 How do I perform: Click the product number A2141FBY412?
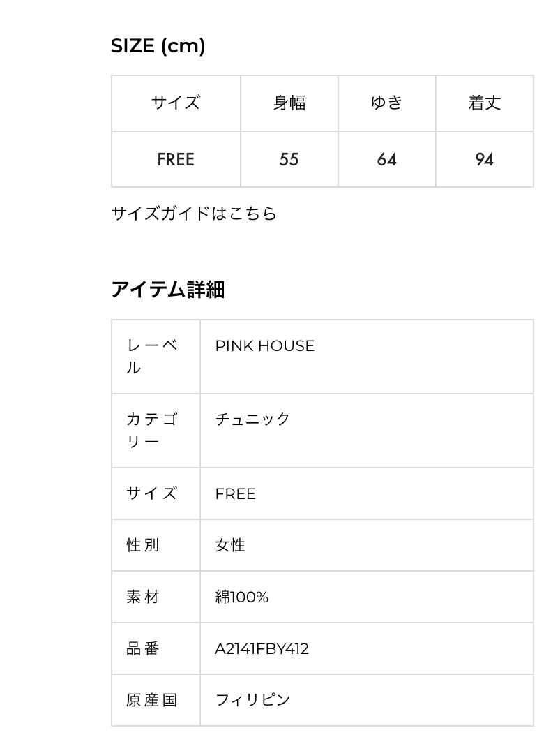pyautogui.click(x=262, y=648)
